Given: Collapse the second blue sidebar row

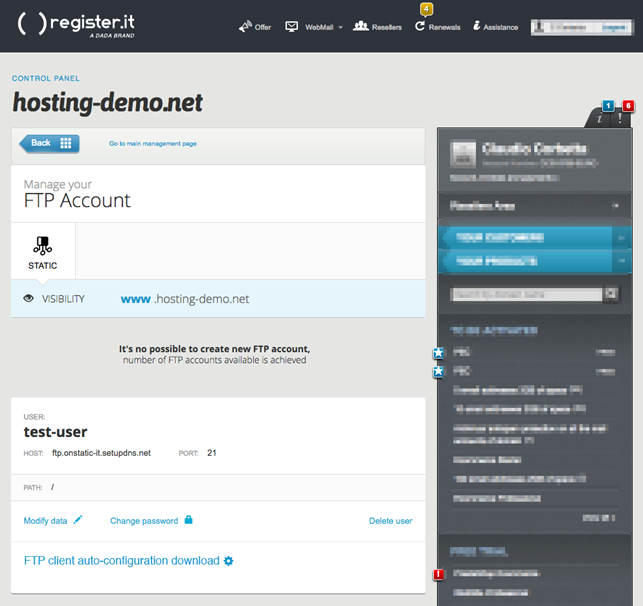Looking at the screenshot, I should pos(622,261).
